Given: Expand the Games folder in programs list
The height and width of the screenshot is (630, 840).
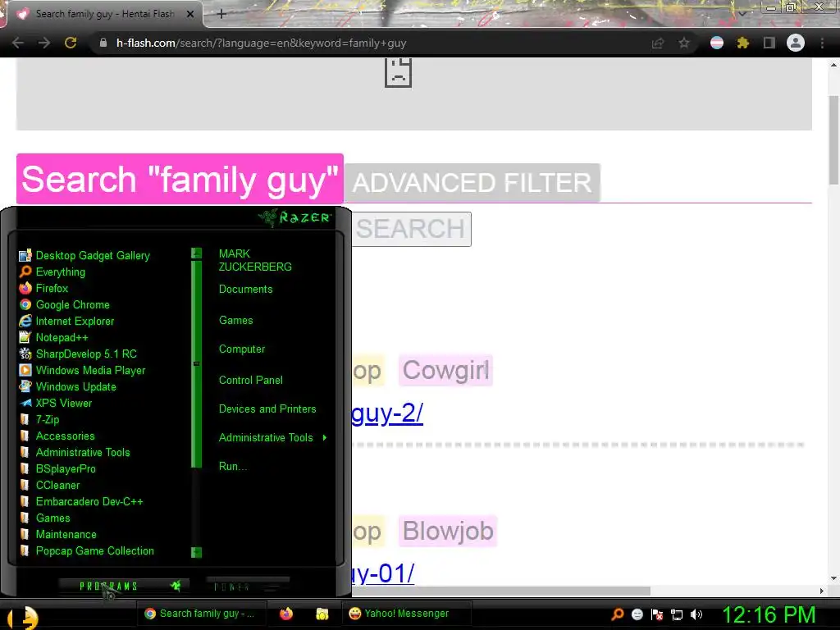Looking at the screenshot, I should [x=45, y=518].
